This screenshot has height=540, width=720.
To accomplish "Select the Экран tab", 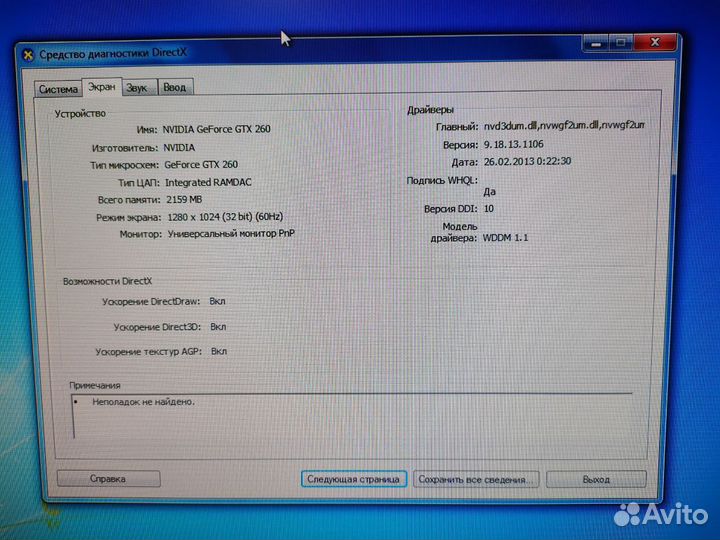I will pos(101,87).
